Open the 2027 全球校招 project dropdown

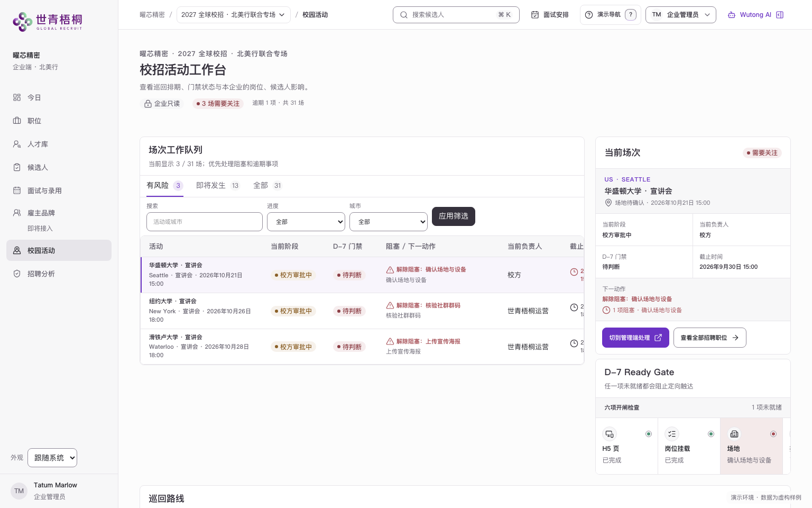[x=233, y=15]
